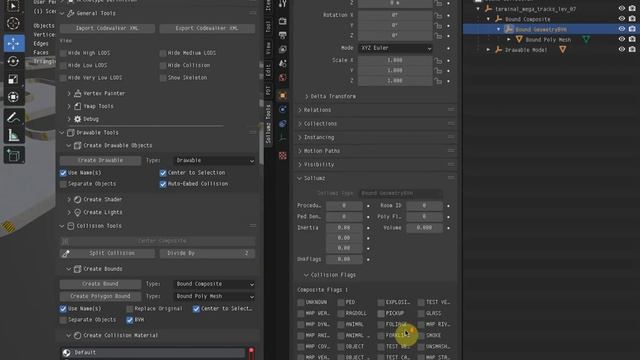Open the Render properties tab icon
This screenshot has height=360, width=640.
[282, 21]
